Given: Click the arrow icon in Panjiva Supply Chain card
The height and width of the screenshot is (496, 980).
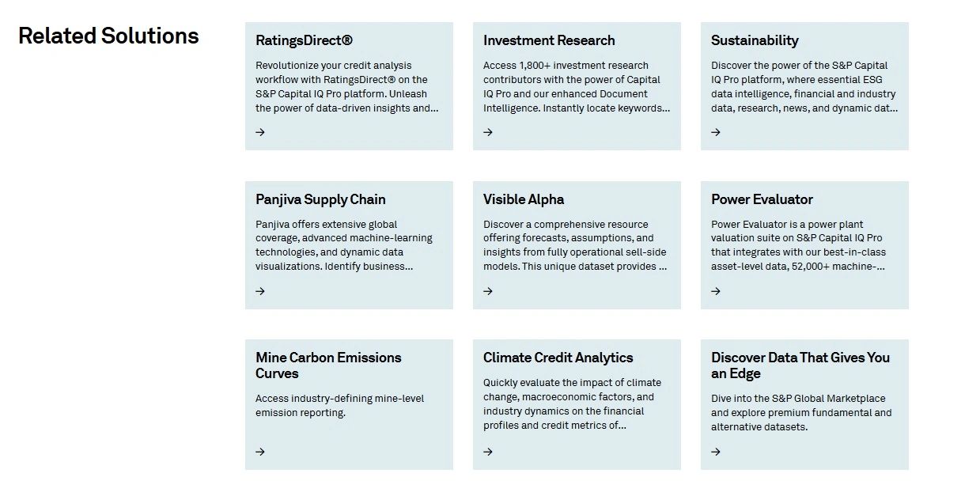Looking at the screenshot, I should 260,291.
